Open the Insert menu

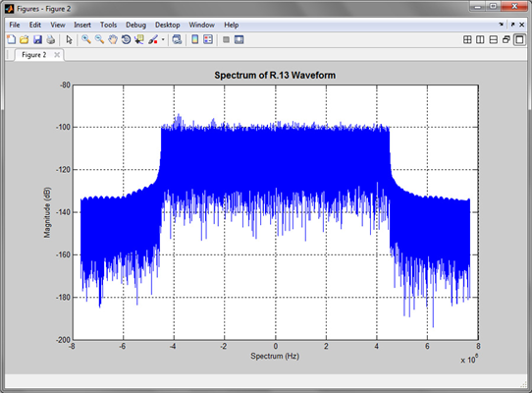click(82, 25)
